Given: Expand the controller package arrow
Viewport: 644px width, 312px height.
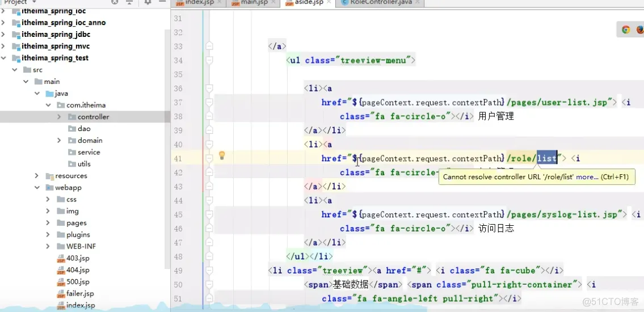Looking at the screenshot, I should pos(60,117).
